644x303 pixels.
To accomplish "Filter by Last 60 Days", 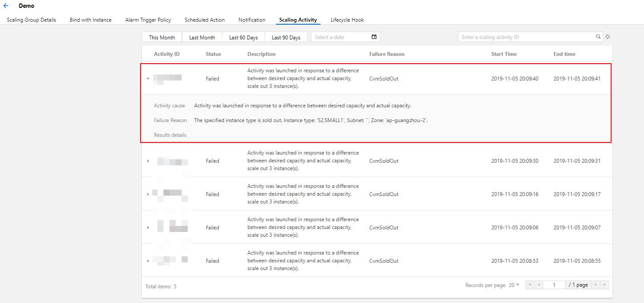I will (243, 37).
